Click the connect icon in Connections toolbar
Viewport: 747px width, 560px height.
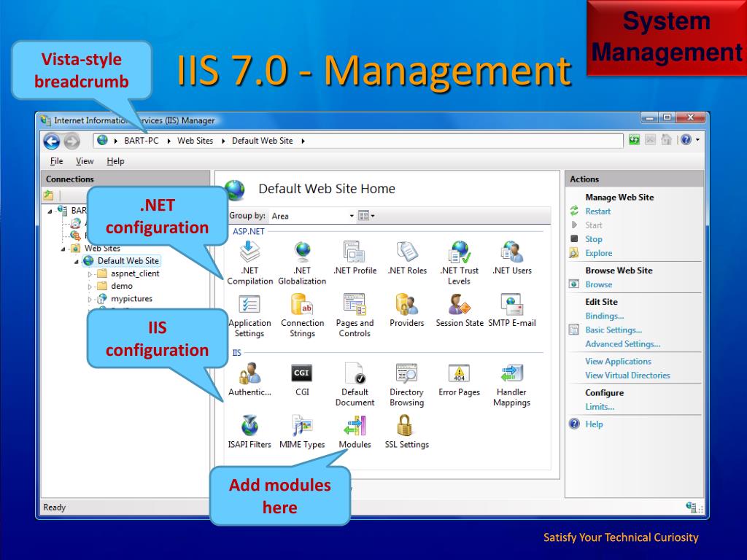[x=48, y=195]
